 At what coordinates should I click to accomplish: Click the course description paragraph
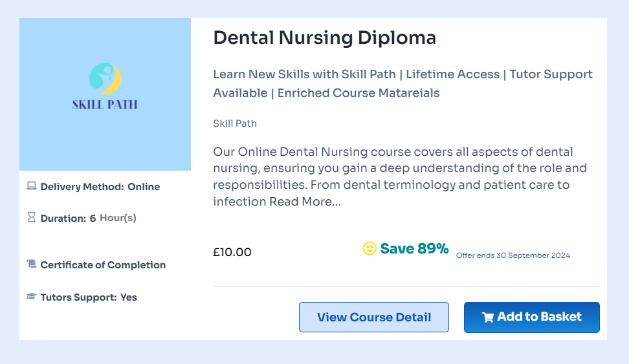point(399,169)
